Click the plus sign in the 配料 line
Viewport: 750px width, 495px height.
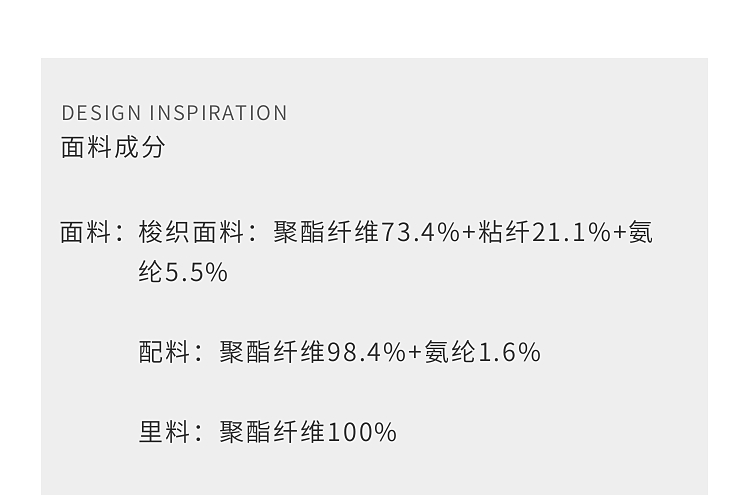click(x=415, y=352)
